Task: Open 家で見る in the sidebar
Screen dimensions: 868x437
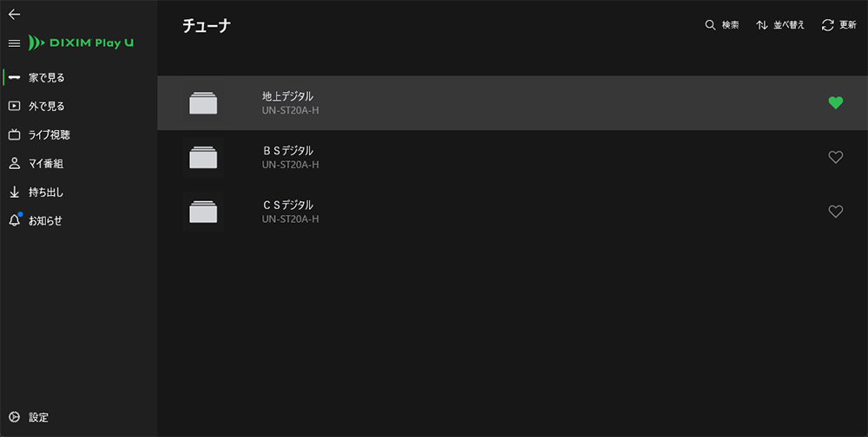Action: (47, 77)
